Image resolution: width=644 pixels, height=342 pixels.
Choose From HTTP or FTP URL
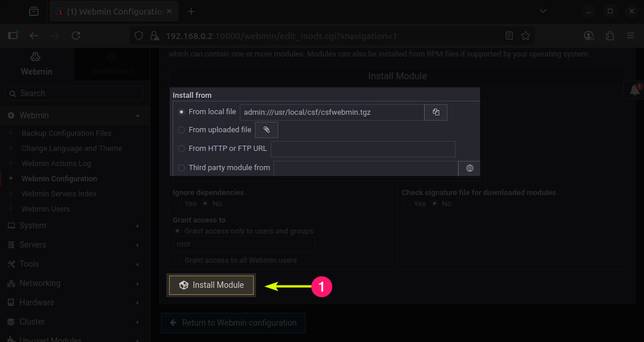click(x=181, y=149)
